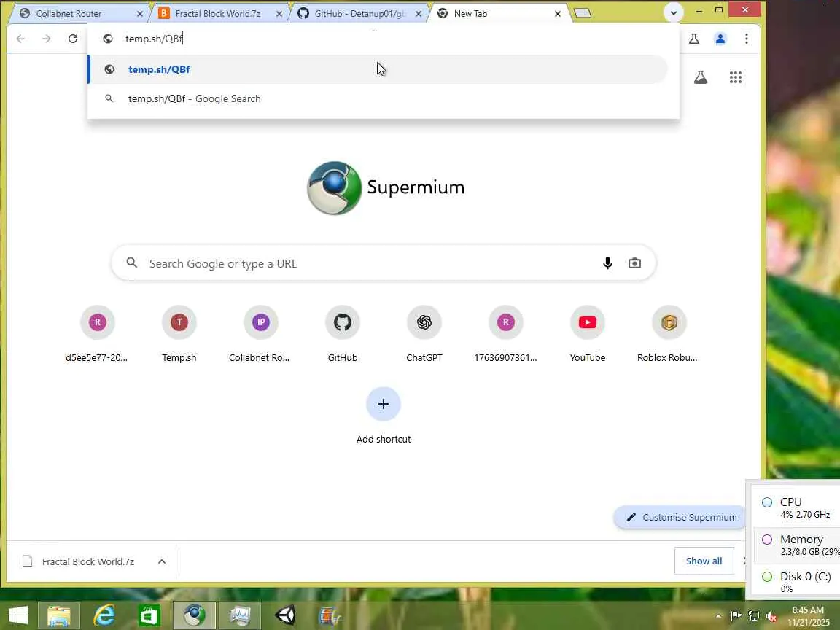Image resolution: width=840 pixels, height=630 pixels.
Task: Click the CPU entry in the performance panel
Action: [x=796, y=507]
